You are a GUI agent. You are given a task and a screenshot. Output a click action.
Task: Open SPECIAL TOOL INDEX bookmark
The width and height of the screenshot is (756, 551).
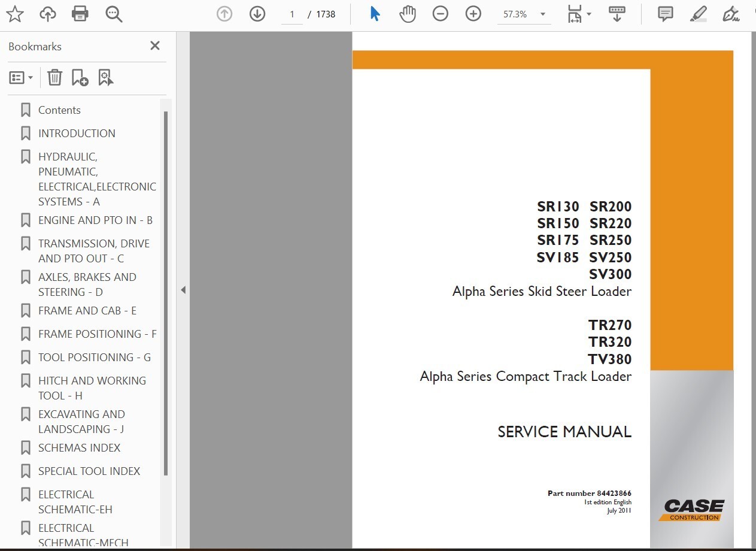coord(89,471)
